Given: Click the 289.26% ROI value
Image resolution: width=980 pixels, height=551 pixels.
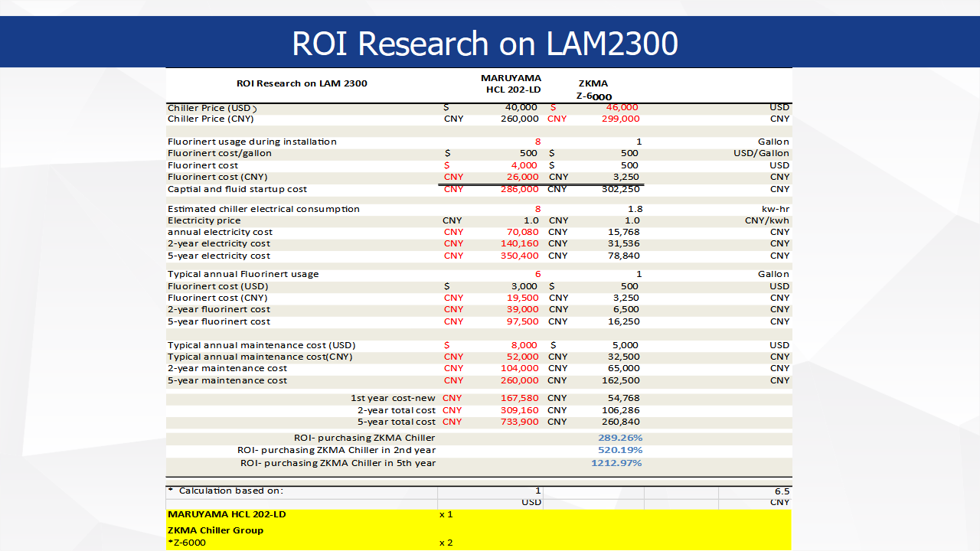Looking at the screenshot, I should [x=619, y=438].
